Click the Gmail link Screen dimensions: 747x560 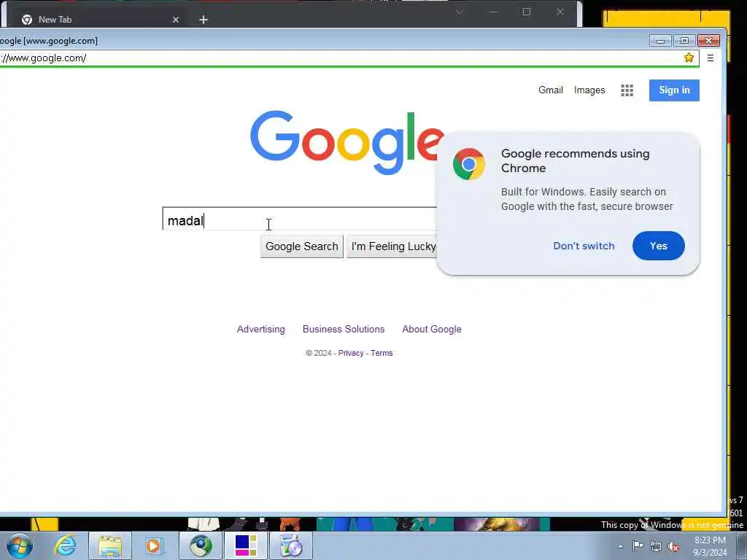551,90
